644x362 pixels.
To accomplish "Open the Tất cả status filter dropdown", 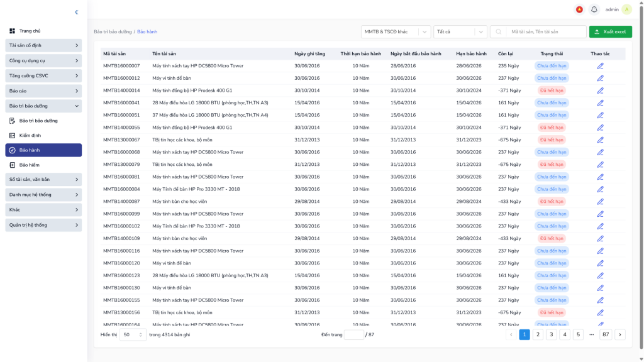I will [460, 31].
